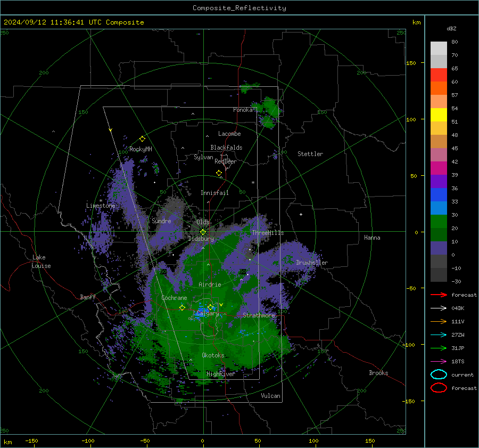Click the Sundre label
The height and width of the screenshot is (448, 479).
[162, 221]
